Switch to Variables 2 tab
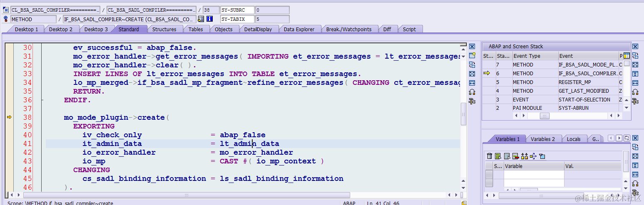The height and width of the screenshot is (205, 644). coord(543,139)
